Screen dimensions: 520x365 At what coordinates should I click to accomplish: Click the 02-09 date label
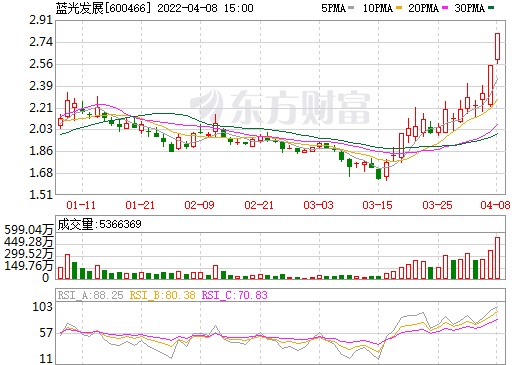199,205
